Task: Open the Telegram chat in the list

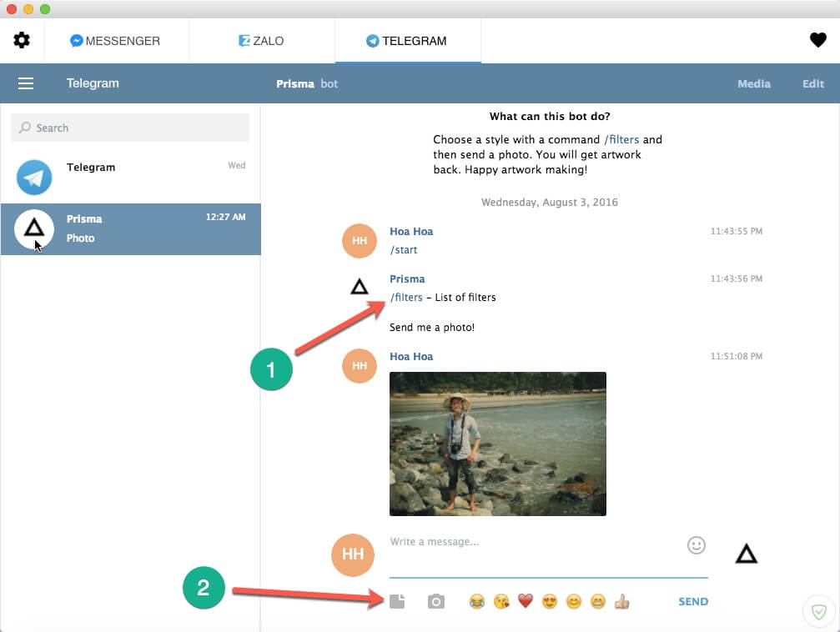Action: (x=130, y=178)
